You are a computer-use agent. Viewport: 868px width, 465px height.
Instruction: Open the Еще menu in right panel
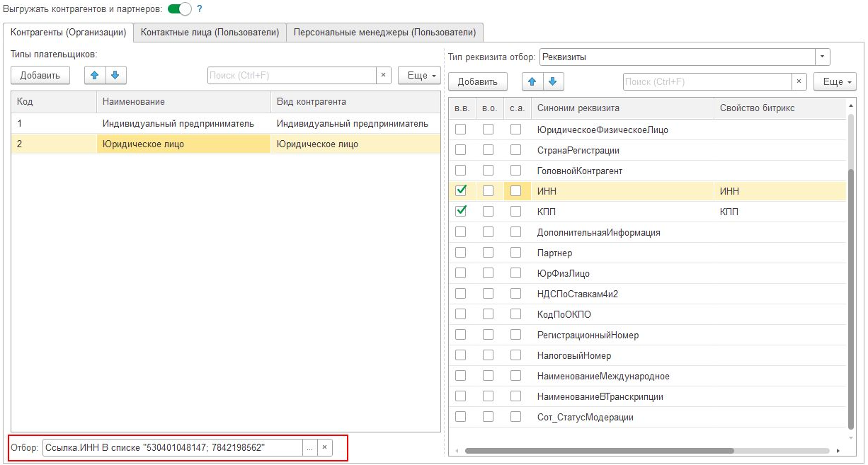point(834,81)
